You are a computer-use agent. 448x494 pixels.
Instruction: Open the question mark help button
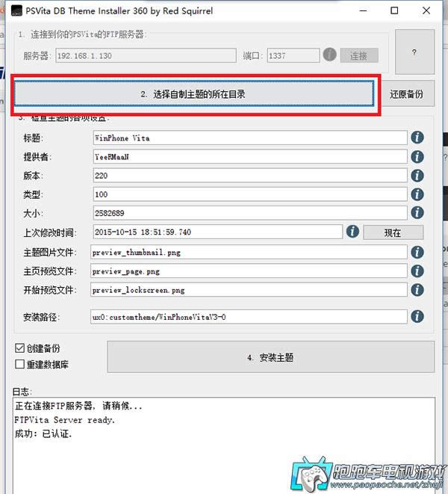(414, 52)
